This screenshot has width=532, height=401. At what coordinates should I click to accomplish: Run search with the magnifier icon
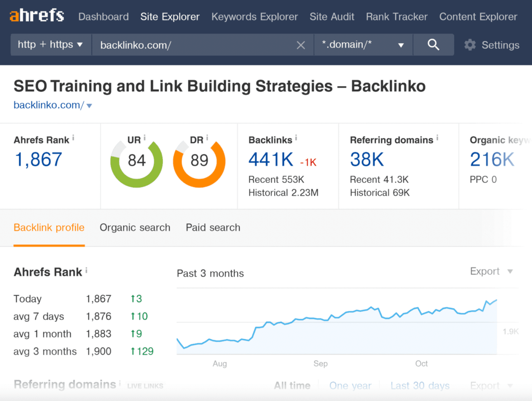click(x=433, y=45)
